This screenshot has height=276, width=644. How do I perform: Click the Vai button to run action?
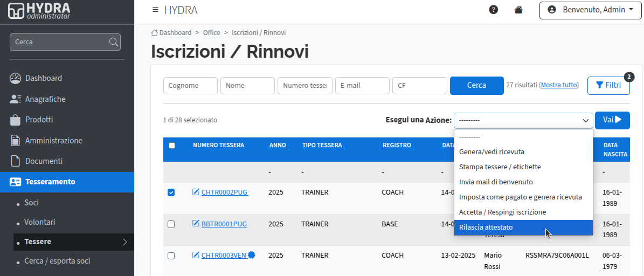point(612,120)
